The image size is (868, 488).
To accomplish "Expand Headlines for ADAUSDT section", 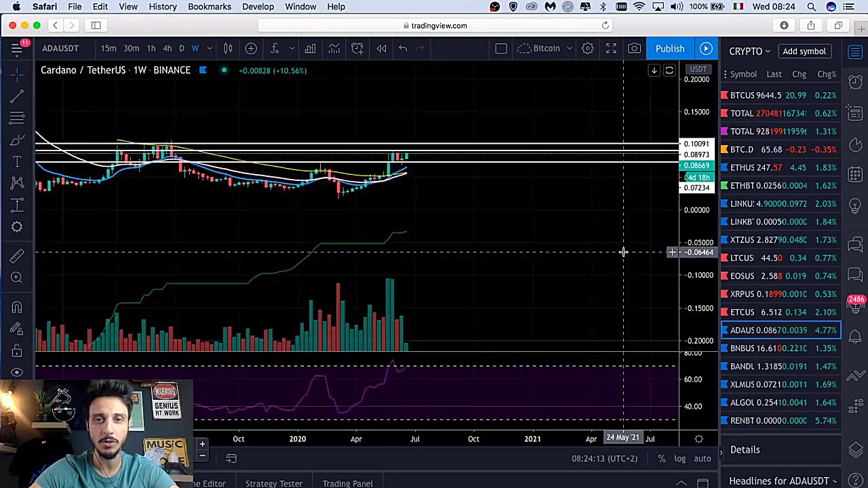I will pyautogui.click(x=783, y=481).
